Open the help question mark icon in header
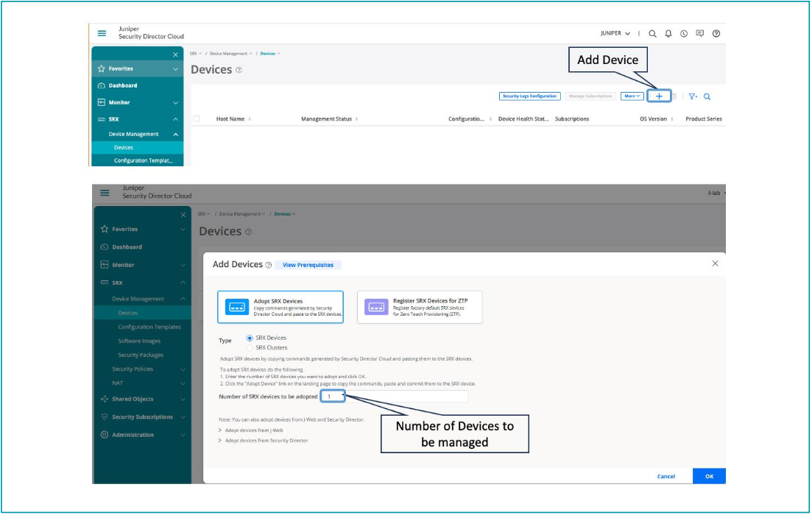Screen dimensions: 812x515 coord(716,34)
